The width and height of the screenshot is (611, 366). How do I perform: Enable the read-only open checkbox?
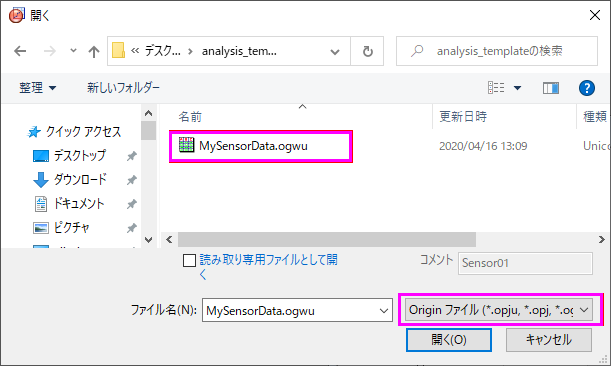pyautogui.click(x=189, y=260)
